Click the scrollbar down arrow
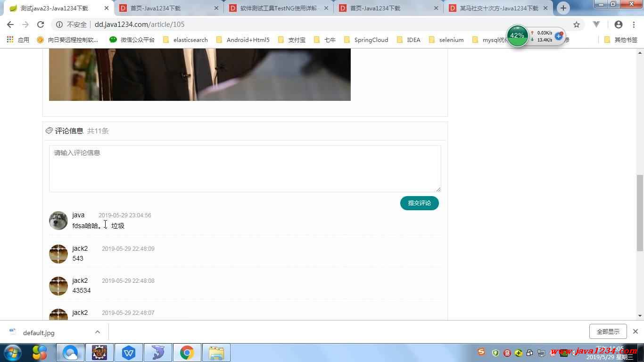 pyautogui.click(x=640, y=316)
